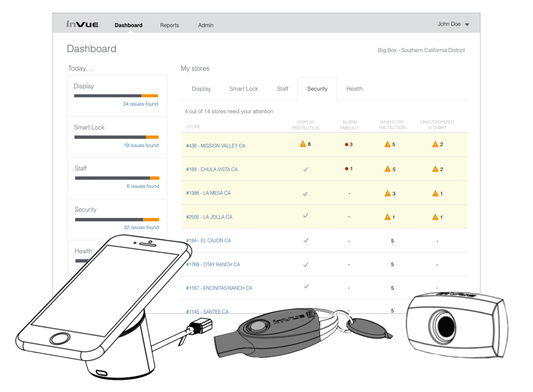Click the '4 out of 14 stores' notice
Viewport: 533px width, 392px height.
(229, 112)
